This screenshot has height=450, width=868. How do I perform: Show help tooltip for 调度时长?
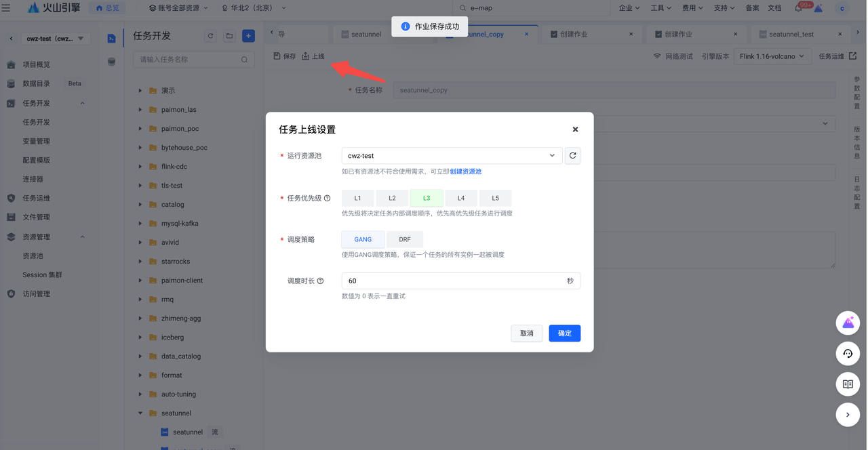pos(320,281)
